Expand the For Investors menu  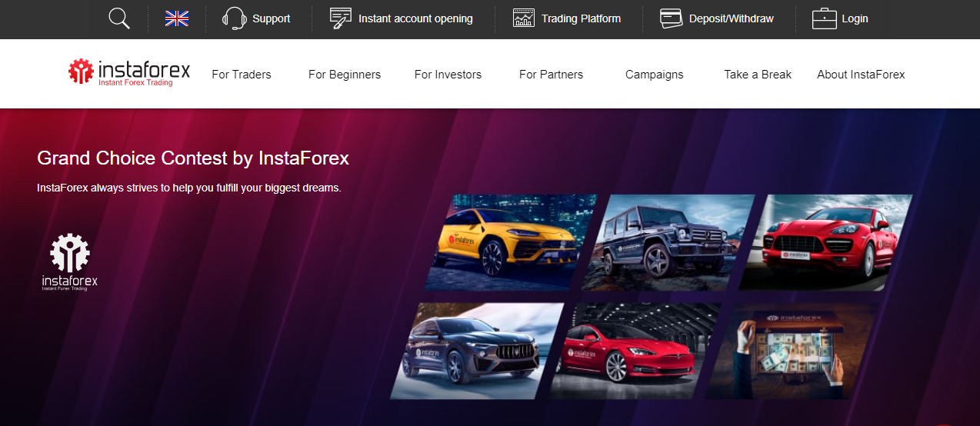pyautogui.click(x=448, y=75)
